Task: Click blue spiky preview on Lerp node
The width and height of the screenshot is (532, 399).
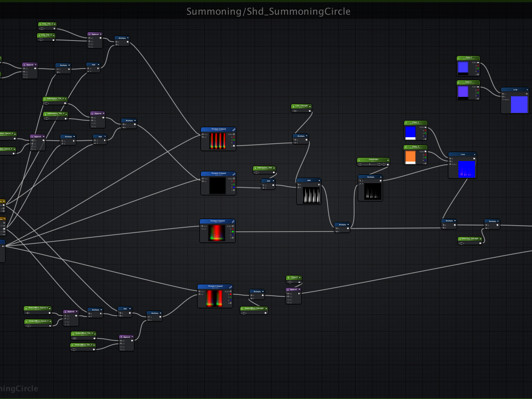Action: pos(467,169)
